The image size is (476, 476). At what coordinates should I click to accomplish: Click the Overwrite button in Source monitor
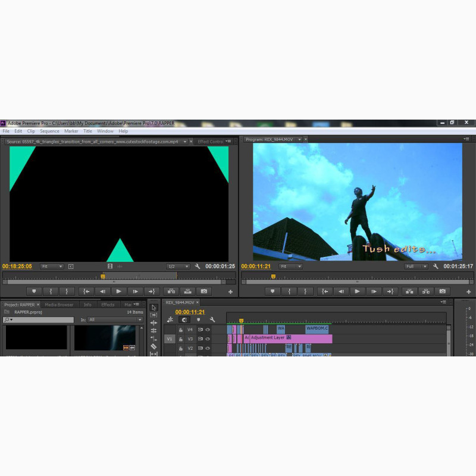point(187,292)
